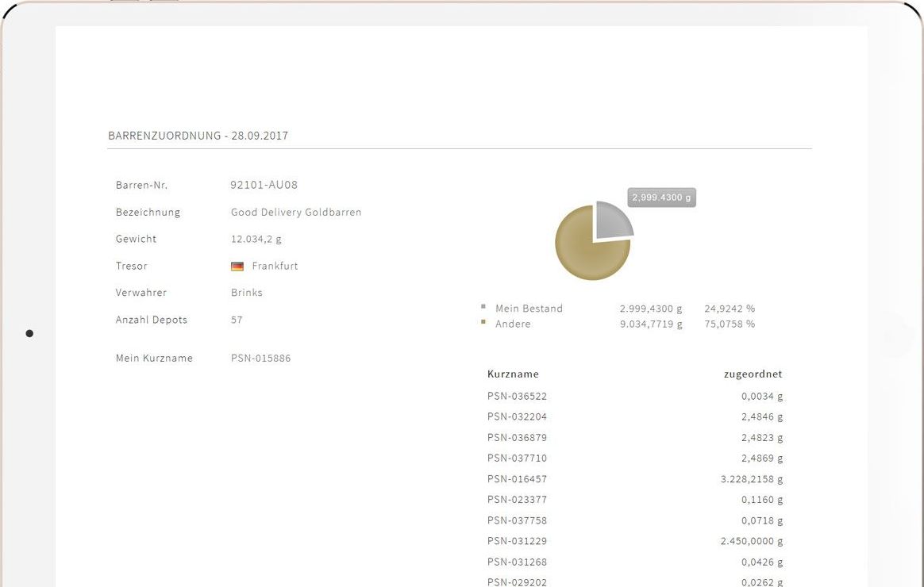
Task: Select row PSN-031268
Action: pyautogui.click(x=635, y=562)
